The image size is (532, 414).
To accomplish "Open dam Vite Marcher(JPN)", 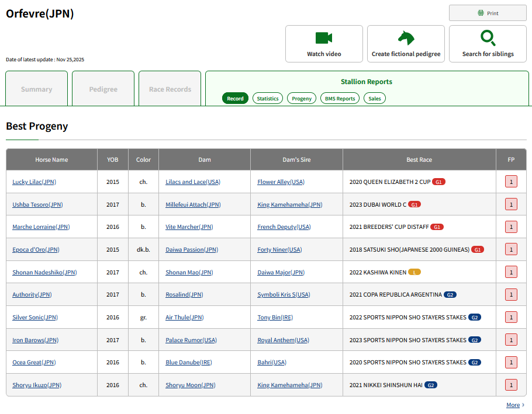I will click(189, 227).
